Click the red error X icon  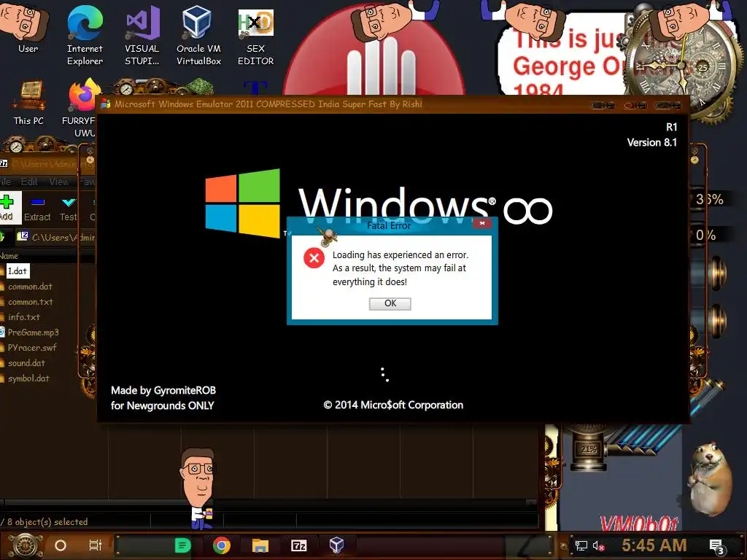tap(314, 258)
